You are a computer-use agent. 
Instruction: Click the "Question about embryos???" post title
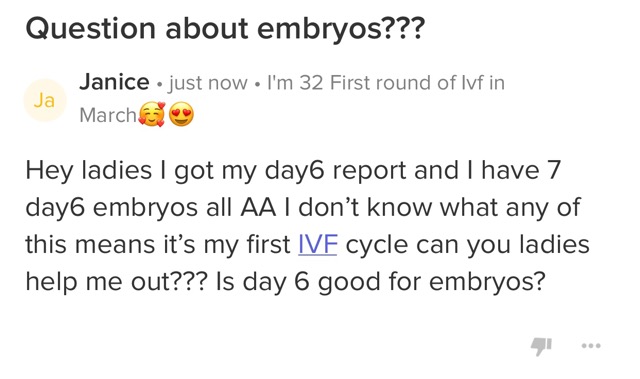225,29
